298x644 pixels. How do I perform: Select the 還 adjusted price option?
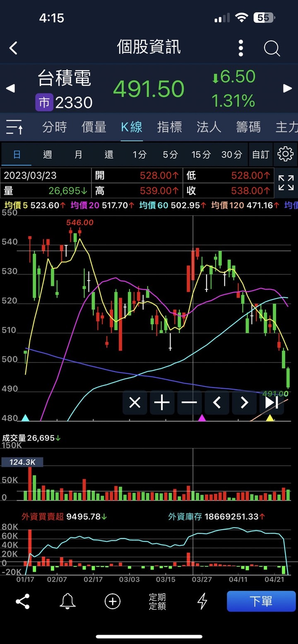click(x=109, y=155)
